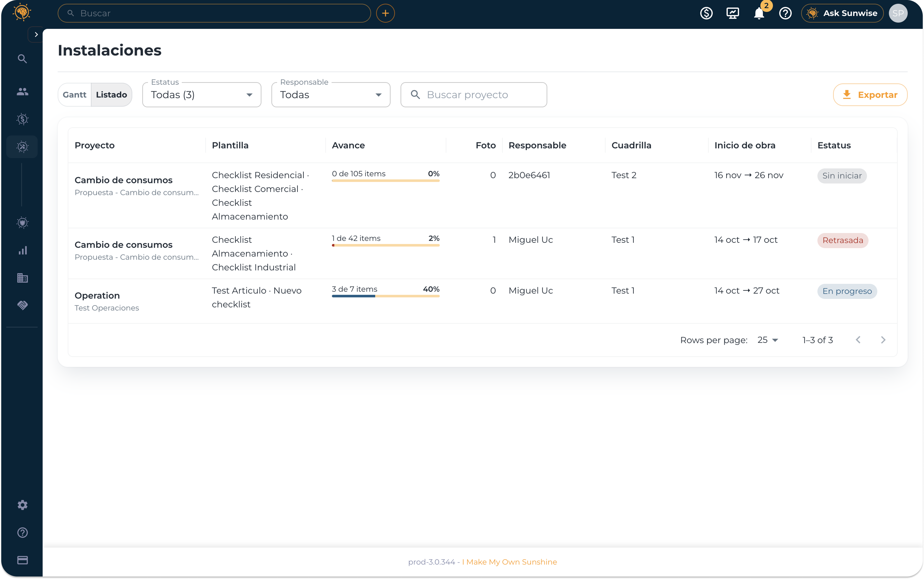
Task: Click the help question mark in header
Action: click(785, 13)
